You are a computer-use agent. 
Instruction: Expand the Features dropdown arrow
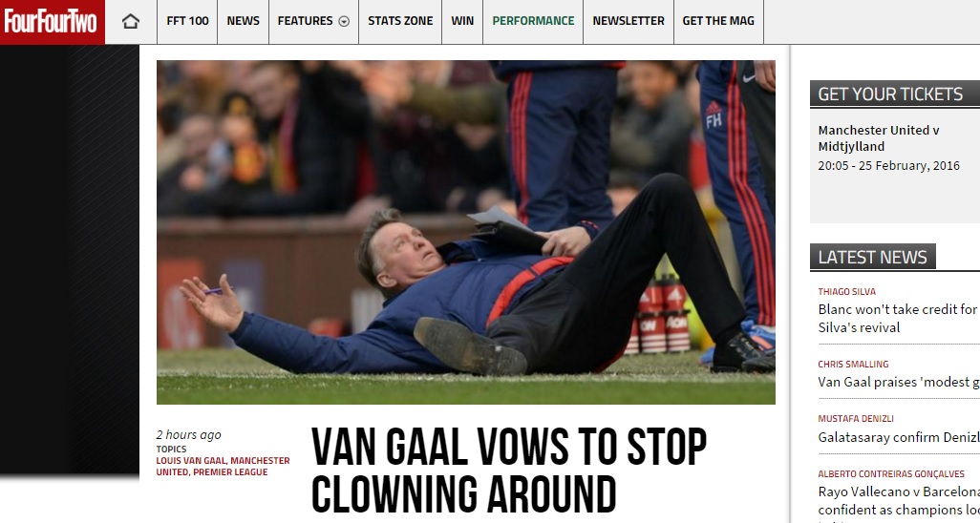[x=344, y=21]
